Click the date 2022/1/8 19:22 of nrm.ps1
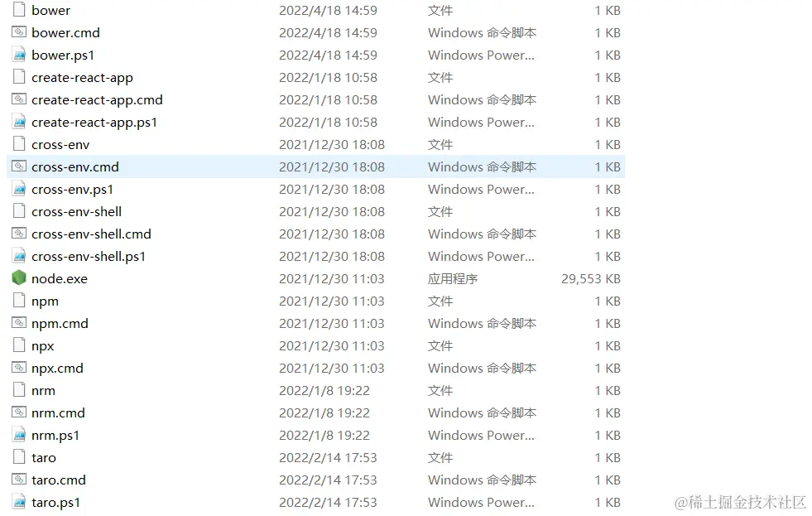This screenshot has width=812, height=516. point(324,436)
